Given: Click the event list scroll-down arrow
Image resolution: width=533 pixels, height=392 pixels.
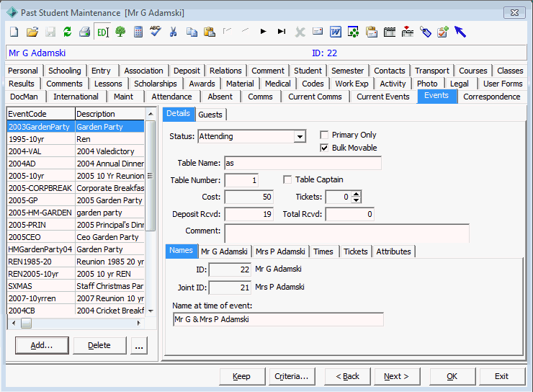Looking at the screenshot, I should pyautogui.click(x=151, y=311).
